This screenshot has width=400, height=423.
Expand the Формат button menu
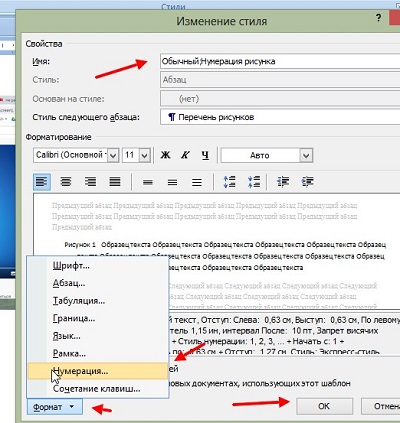[x=55, y=407]
